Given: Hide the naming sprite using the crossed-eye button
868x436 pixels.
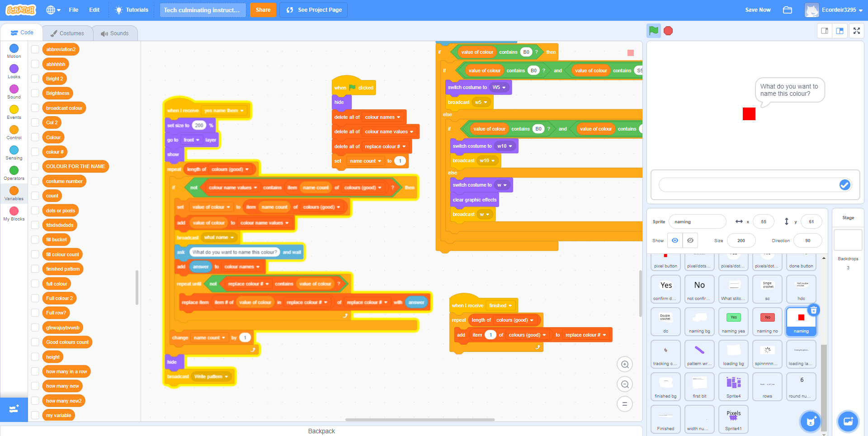Looking at the screenshot, I should click(690, 240).
